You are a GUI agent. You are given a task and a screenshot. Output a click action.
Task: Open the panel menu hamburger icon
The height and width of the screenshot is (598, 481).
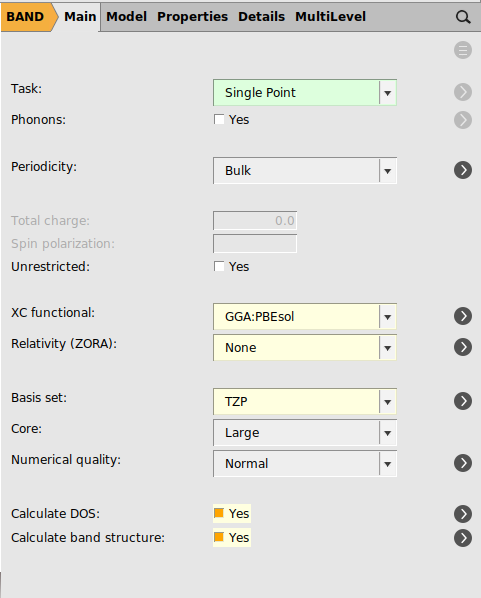point(463,50)
